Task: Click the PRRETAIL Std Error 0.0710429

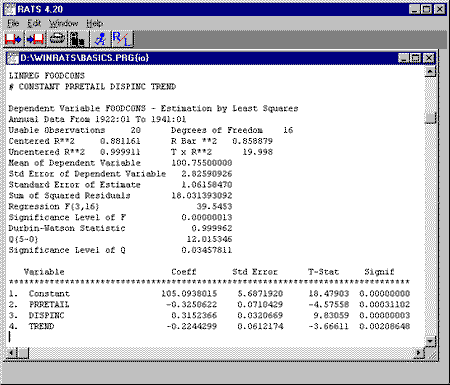Action: (260, 305)
